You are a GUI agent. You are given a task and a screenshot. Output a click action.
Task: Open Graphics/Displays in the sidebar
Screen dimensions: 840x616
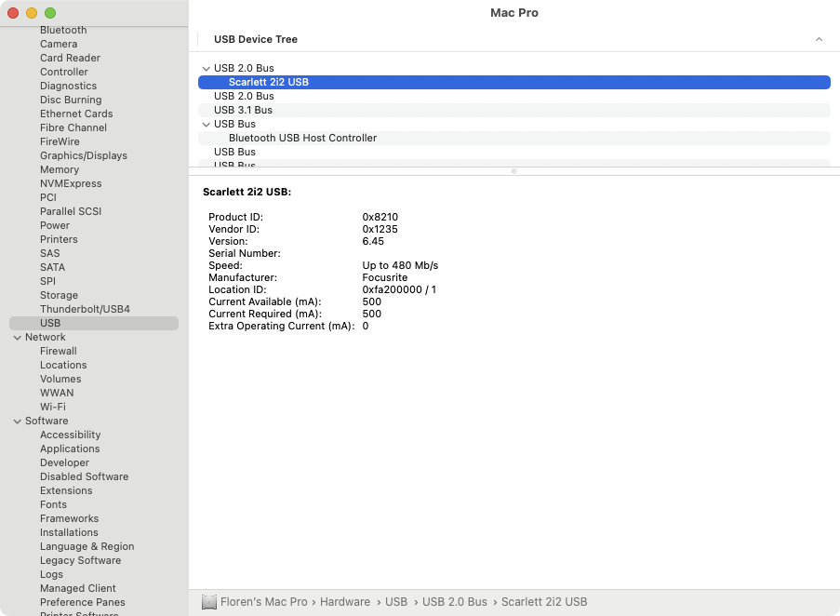(x=84, y=155)
